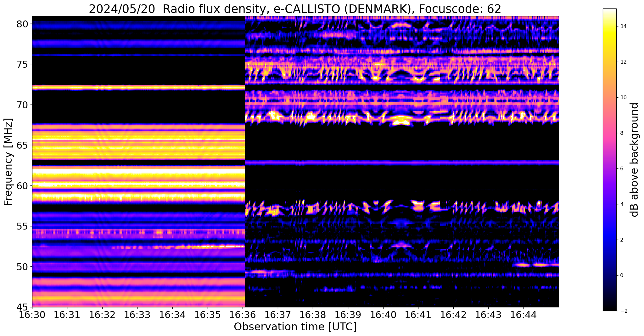Image resolution: width=644 pixels, height=336 pixels.
Task: Click the 16:37 time tick label
Action: click(278, 314)
